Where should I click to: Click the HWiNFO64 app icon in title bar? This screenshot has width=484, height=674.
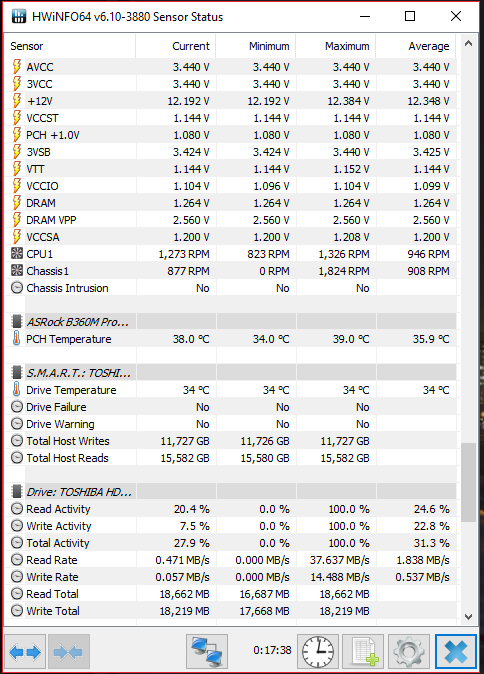pyautogui.click(x=18, y=16)
